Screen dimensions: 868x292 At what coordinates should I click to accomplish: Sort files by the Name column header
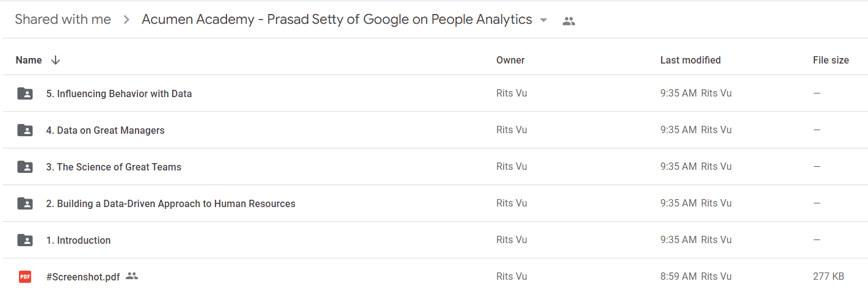(x=29, y=60)
